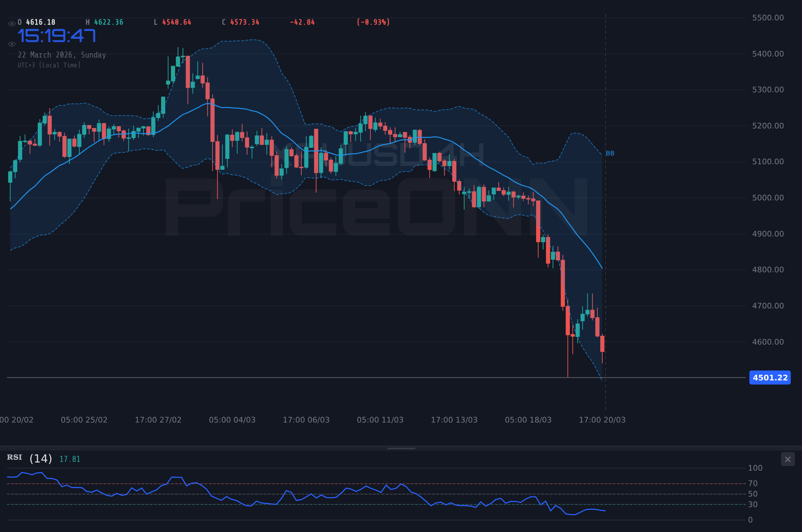Click the current price label 4501.22

click(770, 378)
